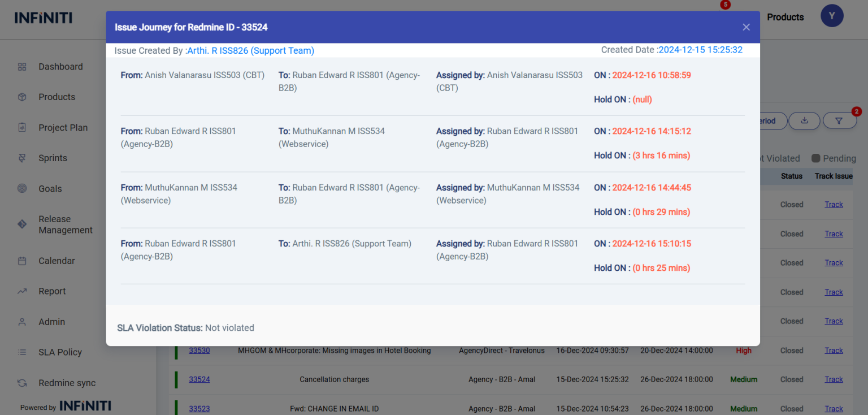Click Track link for issue 33524
The width and height of the screenshot is (868, 415).
click(834, 379)
